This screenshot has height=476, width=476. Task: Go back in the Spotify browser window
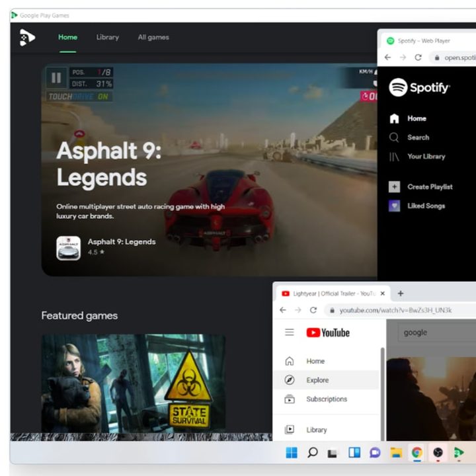pyautogui.click(x=387, y=58)
